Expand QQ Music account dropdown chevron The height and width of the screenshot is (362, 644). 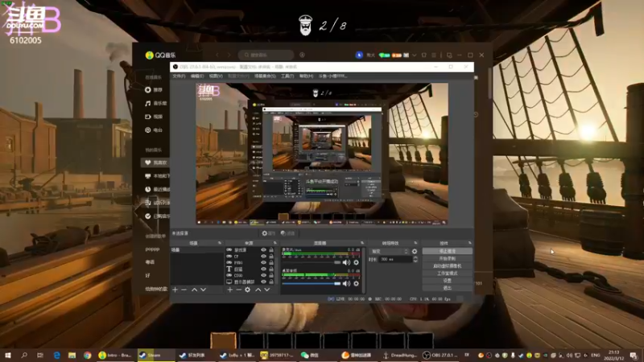(x=415, y=55)
